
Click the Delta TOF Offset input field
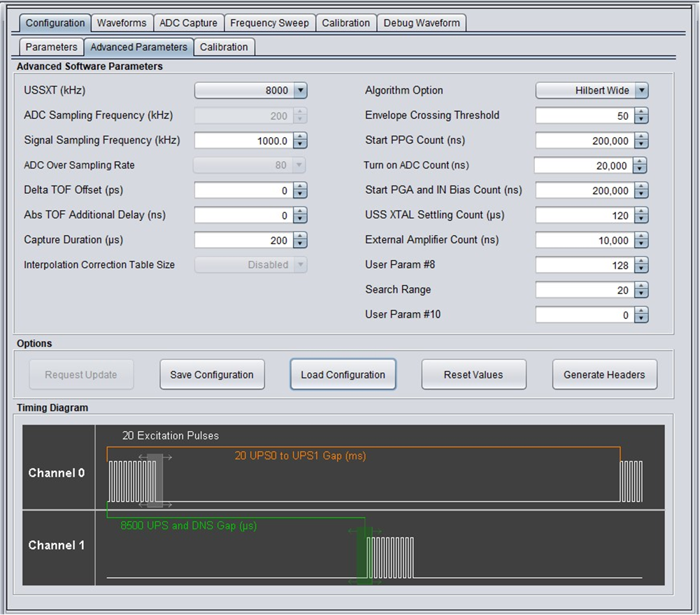click(x=243, y=190)
